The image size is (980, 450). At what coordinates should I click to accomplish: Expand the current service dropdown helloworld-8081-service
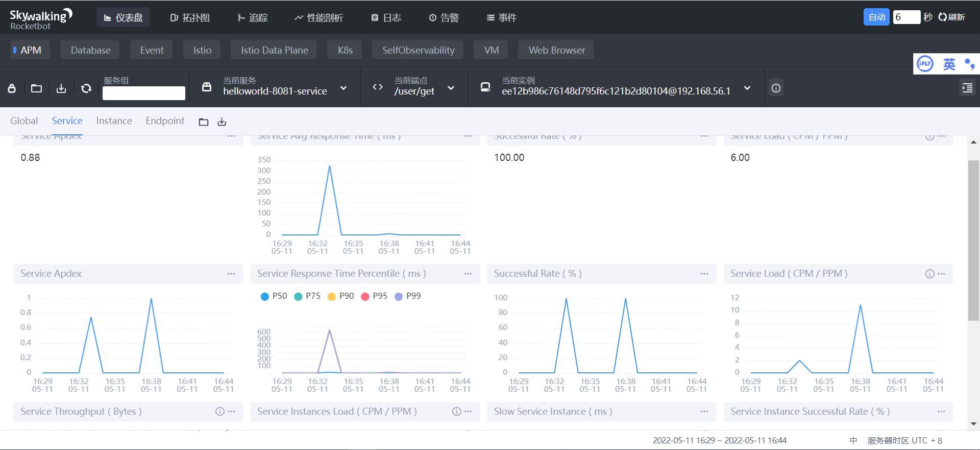click(x=344, y=88)
